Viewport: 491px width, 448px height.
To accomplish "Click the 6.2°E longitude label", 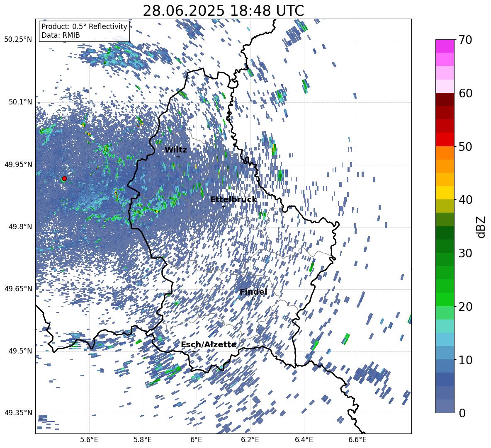I will click(250, 440).
